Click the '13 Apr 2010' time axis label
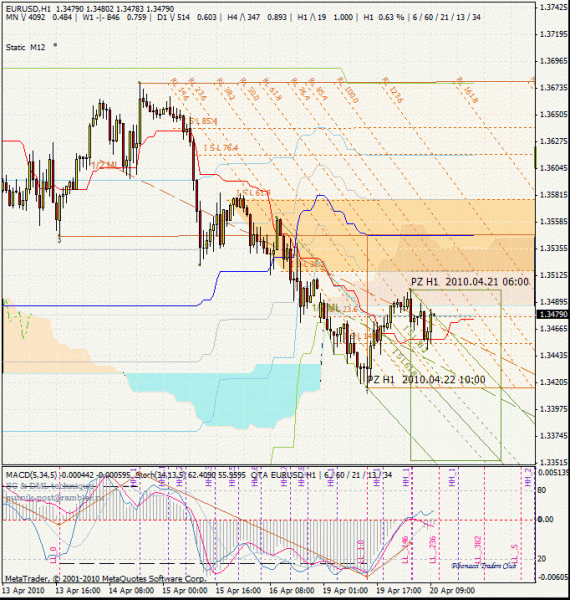 (23, 590)
